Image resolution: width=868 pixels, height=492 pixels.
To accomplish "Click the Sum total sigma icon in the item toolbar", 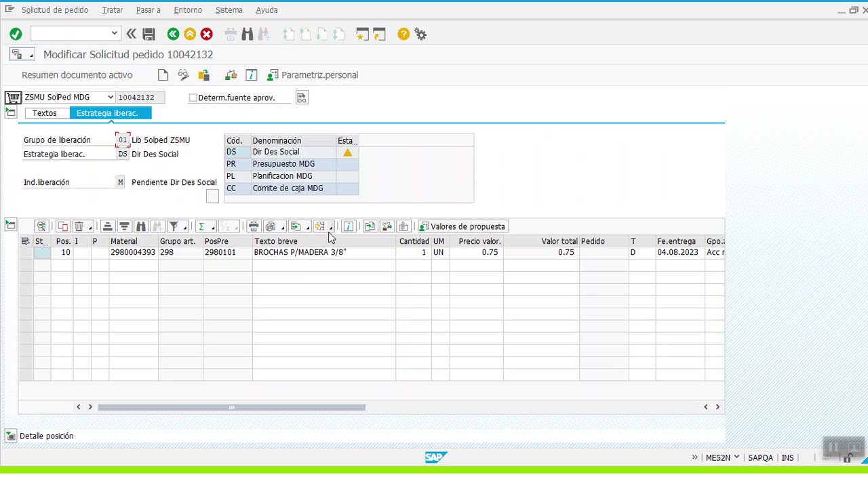I will [201, 226].
